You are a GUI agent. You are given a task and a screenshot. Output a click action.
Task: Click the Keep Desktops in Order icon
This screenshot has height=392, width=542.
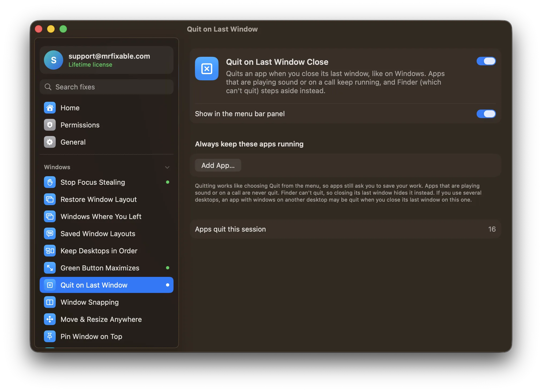click(x=50, y=251)
